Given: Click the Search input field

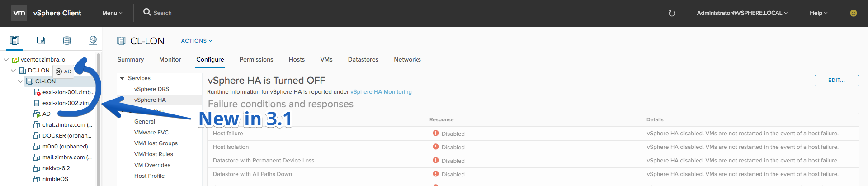Looking at the screenshot, I should (163, 13).
